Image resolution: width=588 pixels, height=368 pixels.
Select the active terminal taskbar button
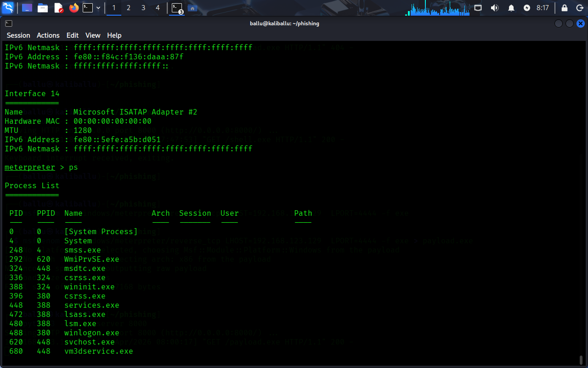coord(177,8)
